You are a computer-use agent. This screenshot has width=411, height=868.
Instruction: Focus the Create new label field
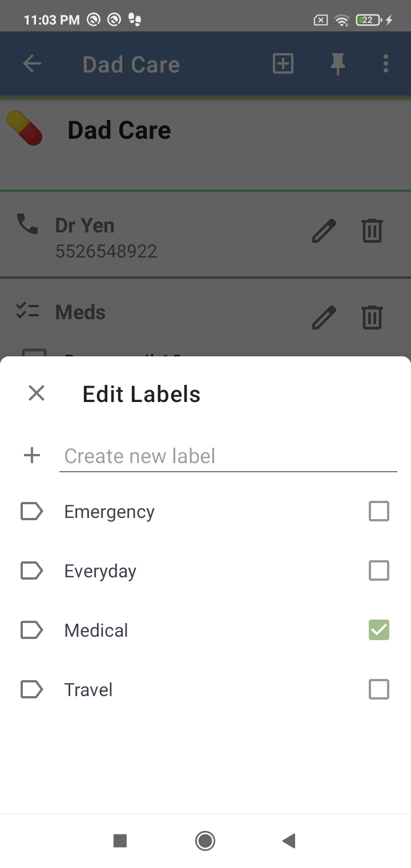[228, 456]
